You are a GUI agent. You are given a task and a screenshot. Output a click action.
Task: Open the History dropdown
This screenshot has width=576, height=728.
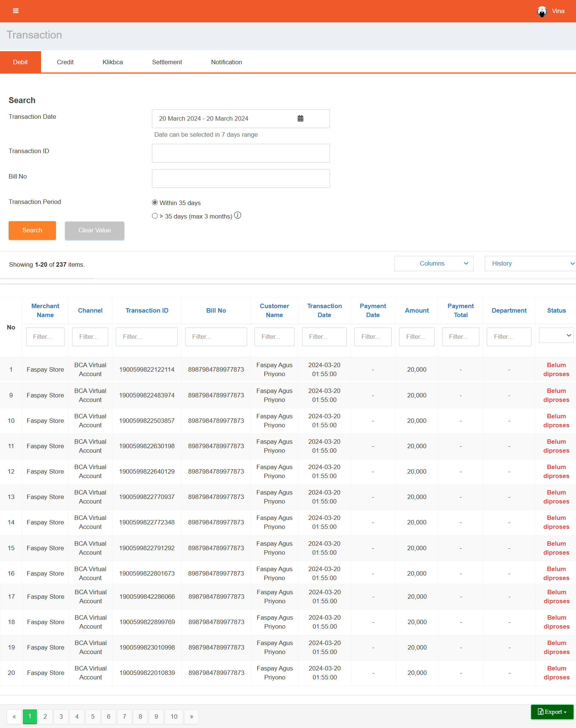pyautogui.click(x=530, y=263)
